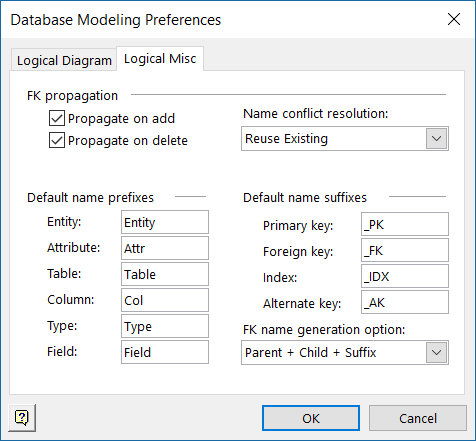Edit the Type prefix field
The height and width of the screenshot is (441, 476).
tap(165, 326)
